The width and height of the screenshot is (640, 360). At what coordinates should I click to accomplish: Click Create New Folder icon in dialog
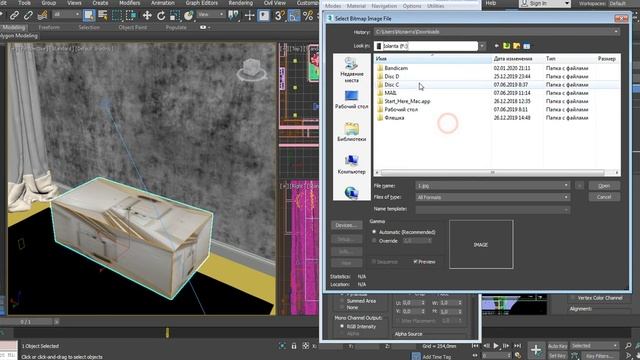tap(517, 46)
